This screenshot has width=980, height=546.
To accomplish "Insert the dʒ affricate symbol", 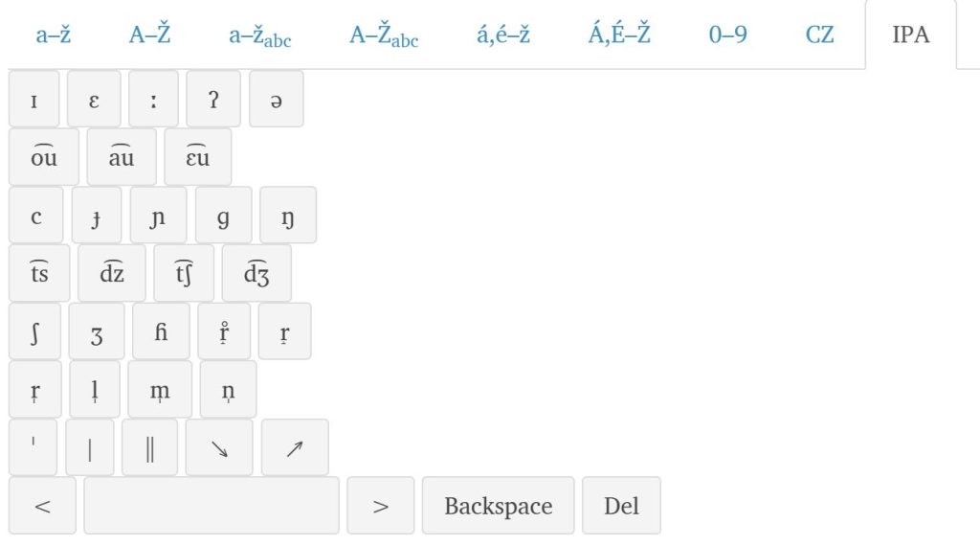I will [256, 273].
